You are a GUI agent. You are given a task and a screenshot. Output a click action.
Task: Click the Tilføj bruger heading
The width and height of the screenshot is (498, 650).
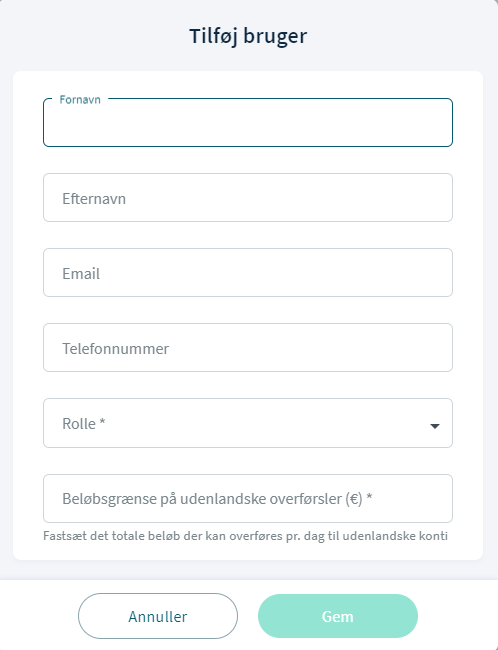coord(248,36)
